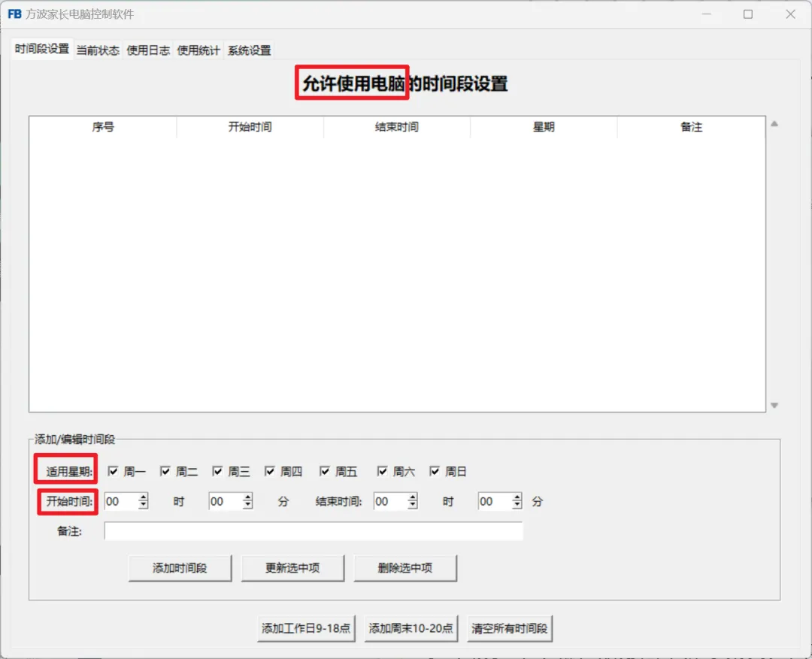The image size is (812, 659).
Task: Focus the 备注 text field
Action: coord(314,531)
